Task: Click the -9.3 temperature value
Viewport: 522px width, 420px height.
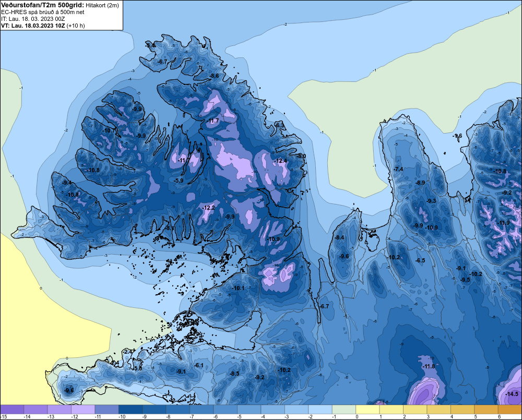Action: point(431,201)
